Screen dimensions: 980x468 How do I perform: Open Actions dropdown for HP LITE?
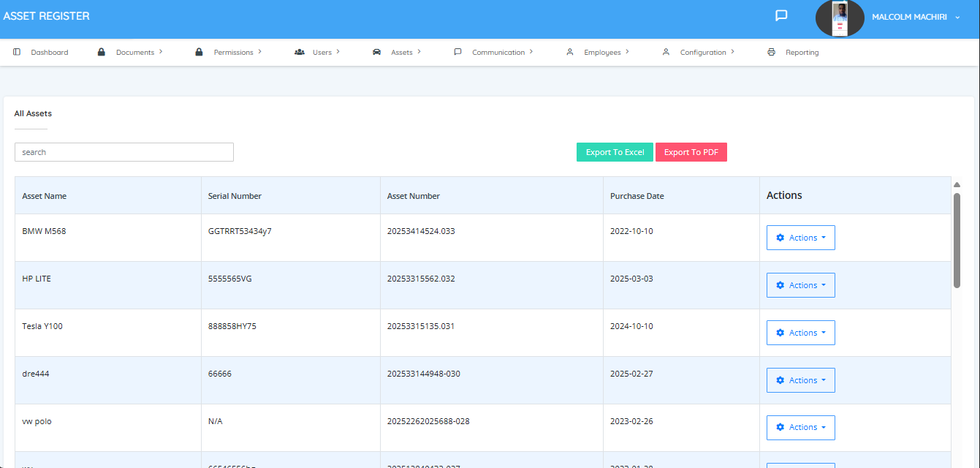pyautogui.click(x=801, y=285)
